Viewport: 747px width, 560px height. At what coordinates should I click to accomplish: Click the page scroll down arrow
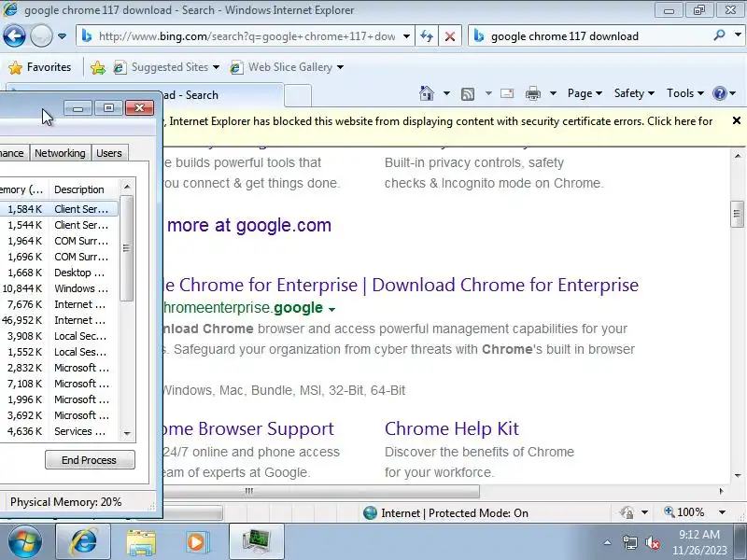pos(738,475)
